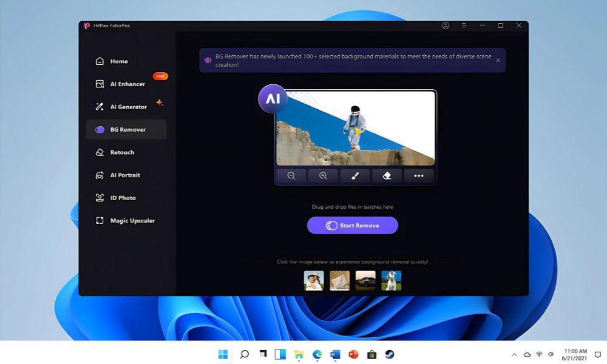Launch Microsoft Edge from the taskbar
Viewport: 607px width, 364px height.
pos(317,354)
